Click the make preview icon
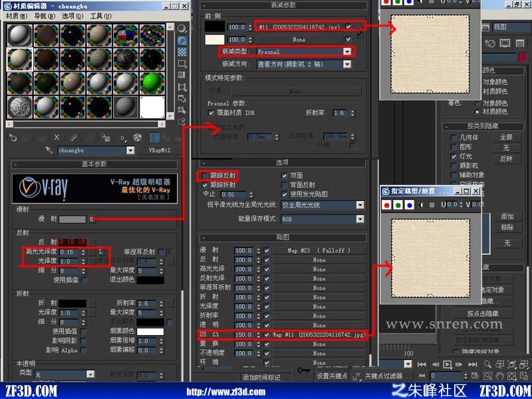This screenshot has height=399, width=532. [182, 87]
